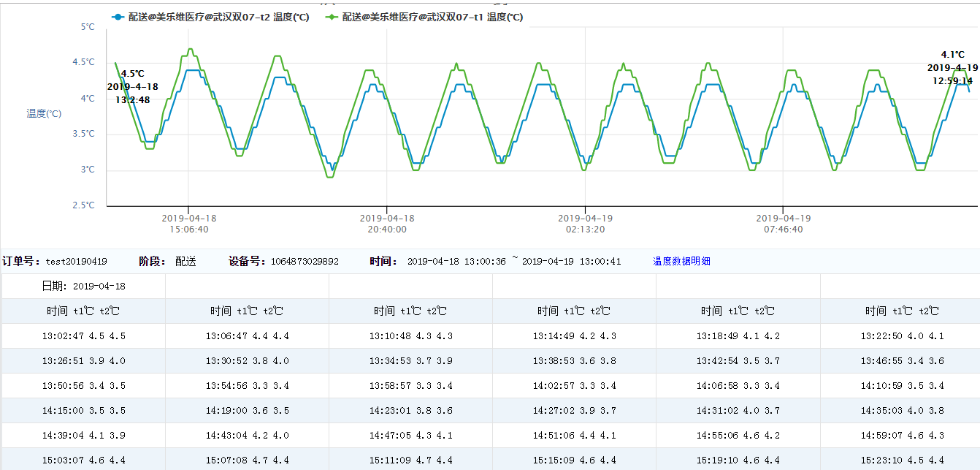Select the 4.1℃ end point data label
The width and height of the screenshot is (980, 470).
point(952,67)
